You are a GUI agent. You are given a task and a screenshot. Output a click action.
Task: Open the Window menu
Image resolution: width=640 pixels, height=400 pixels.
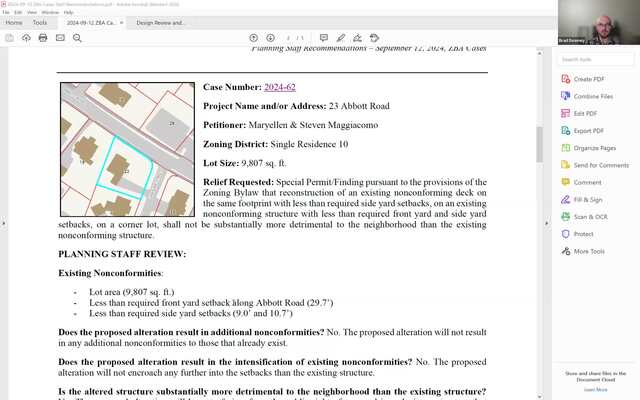[50, 12]
